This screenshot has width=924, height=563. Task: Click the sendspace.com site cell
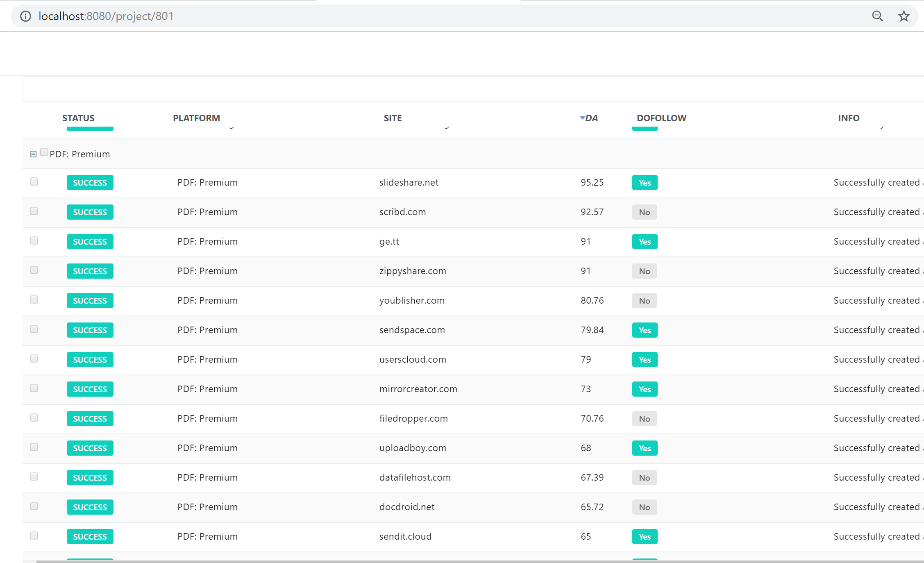412,330
